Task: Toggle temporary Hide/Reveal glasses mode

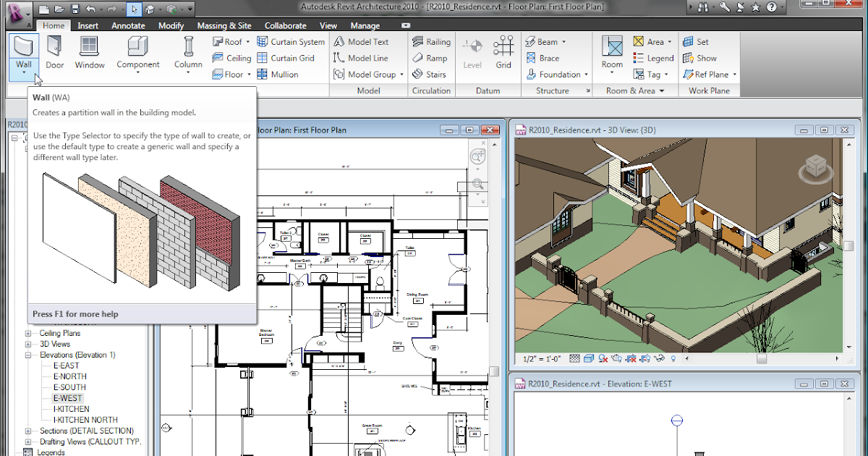Action: pyautogui.click(x=659, y=358)
